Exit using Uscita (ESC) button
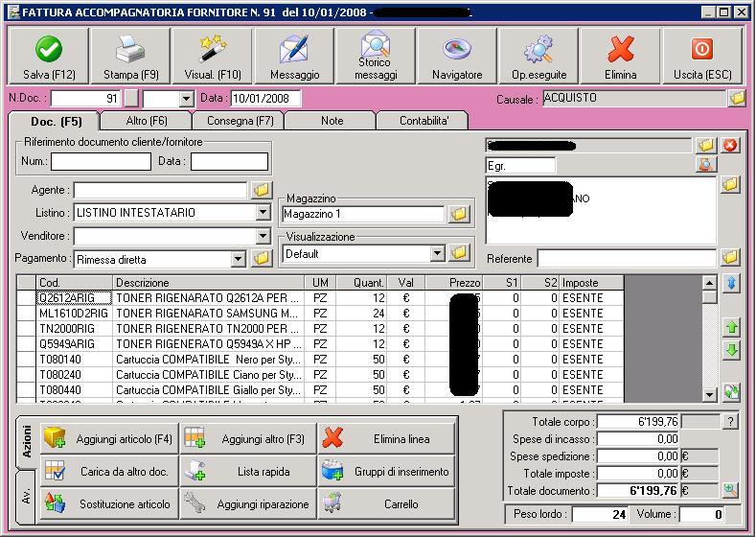This screenshot has height=537, width=756. [x=702, y=56]
